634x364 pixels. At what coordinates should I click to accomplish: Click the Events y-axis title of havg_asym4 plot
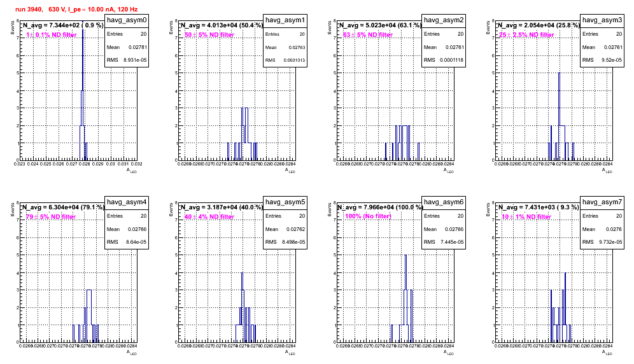tap(12, 209)
